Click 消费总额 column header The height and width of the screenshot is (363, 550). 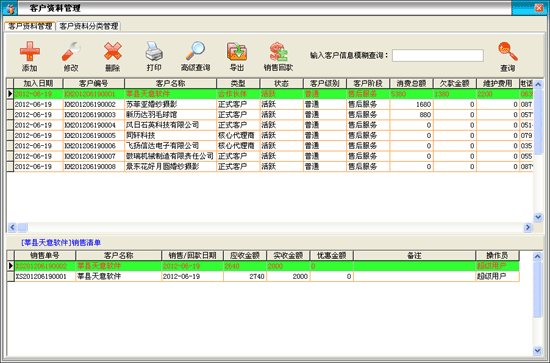pos(411,83)
